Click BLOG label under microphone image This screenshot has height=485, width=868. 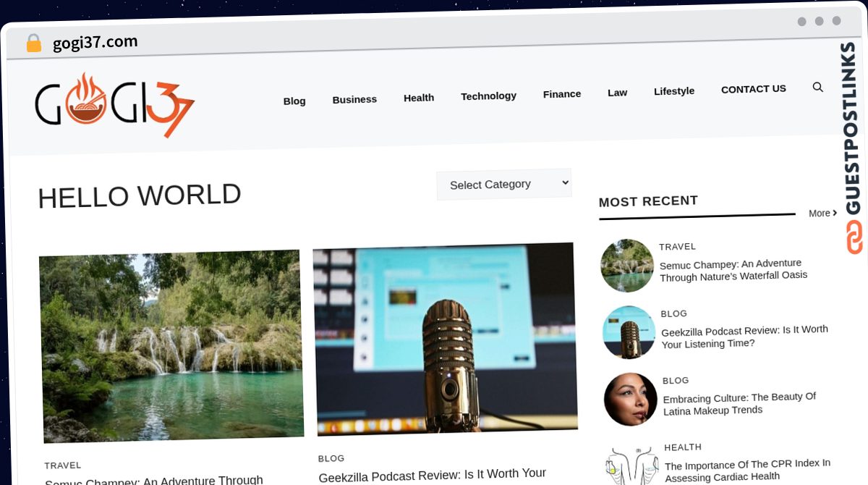point(331,458)
